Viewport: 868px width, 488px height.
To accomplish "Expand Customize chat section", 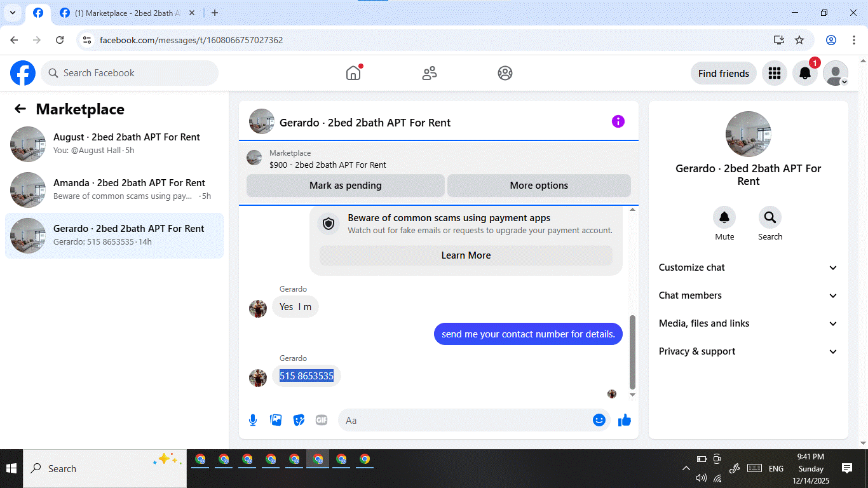I will coord(749,268).
